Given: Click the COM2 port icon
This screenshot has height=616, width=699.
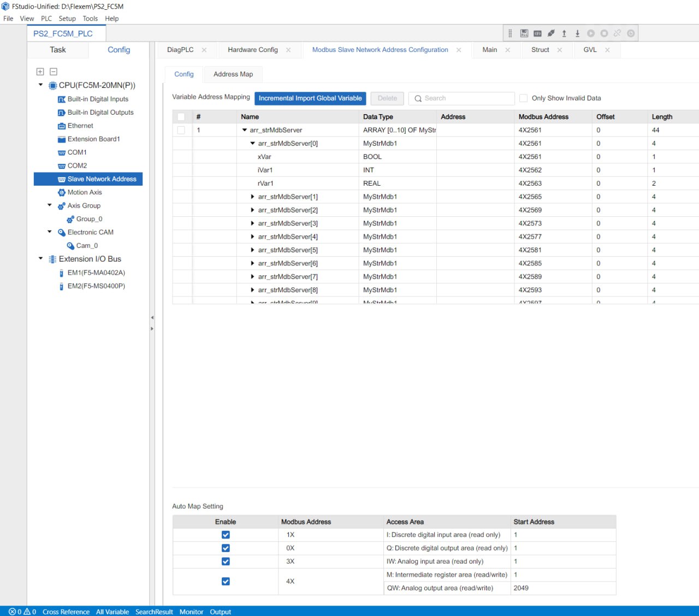Looking at the screenshot, I should 62,166.
